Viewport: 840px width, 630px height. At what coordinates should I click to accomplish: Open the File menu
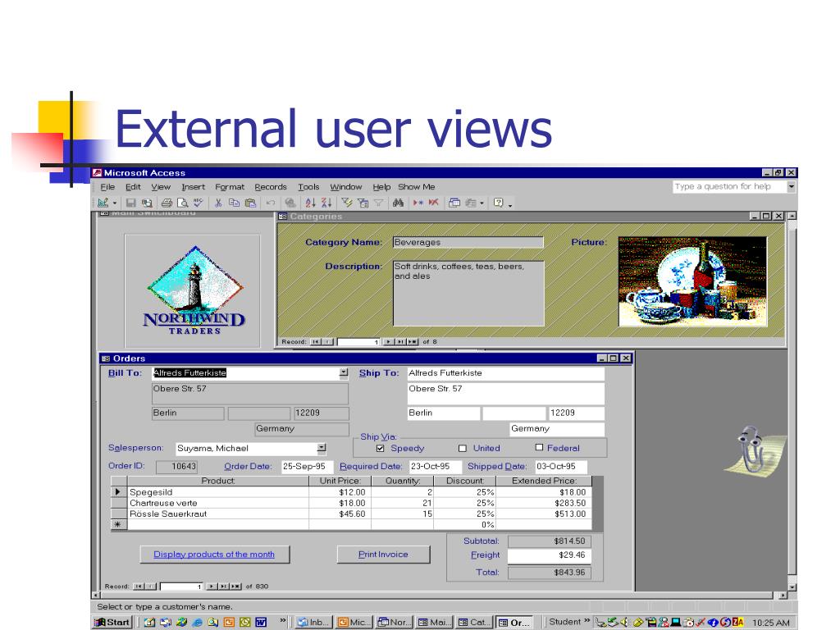(107, 187)
